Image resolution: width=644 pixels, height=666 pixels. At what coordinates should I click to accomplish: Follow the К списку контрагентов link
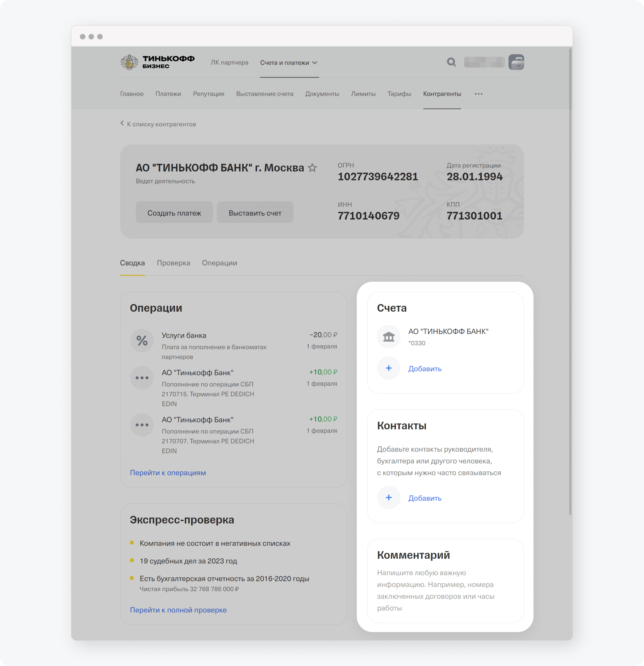(161, 124)
